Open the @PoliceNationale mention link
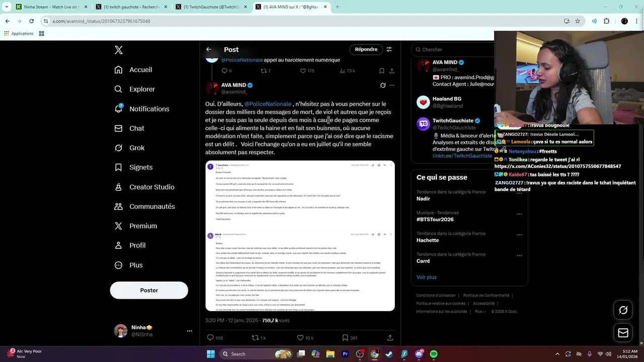 (268, 104)
